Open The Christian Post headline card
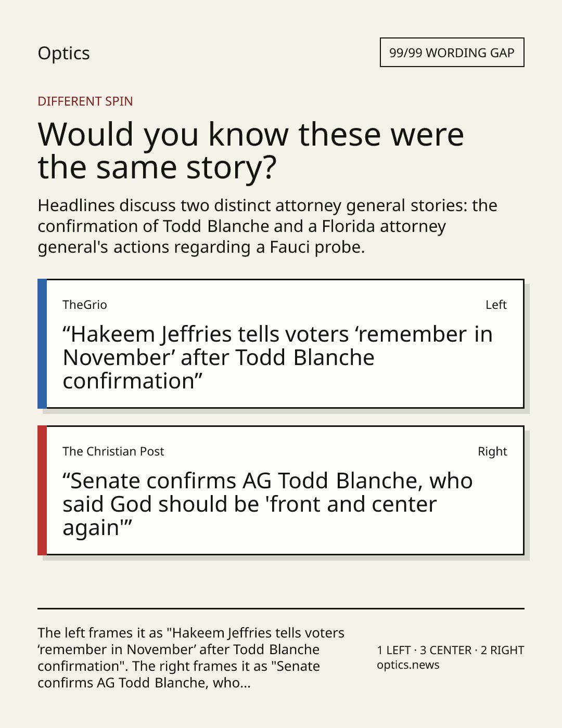 pos(281,490)
